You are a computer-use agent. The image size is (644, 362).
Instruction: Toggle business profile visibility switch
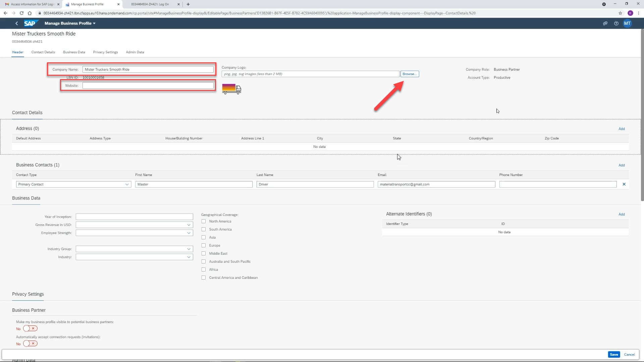point(30,328)
